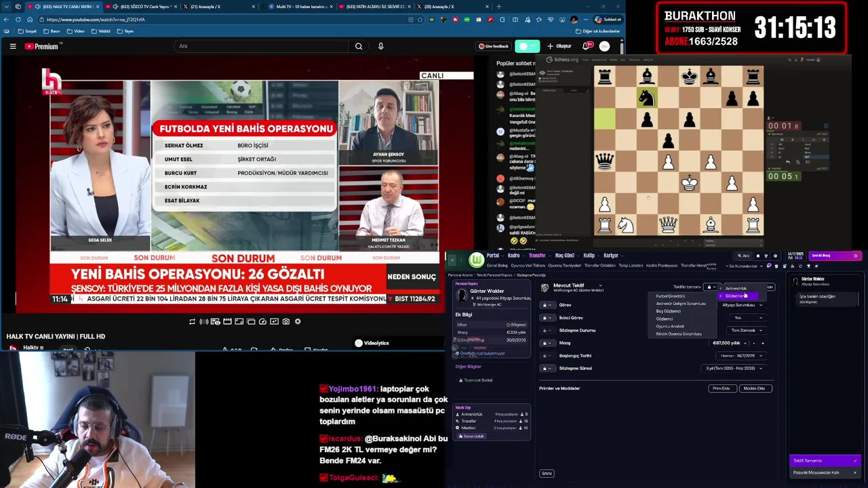Toggle the lock next to Teklifin tamamı
The height and width of the screenshot is (488, 868).
click(x=711, y=287)
